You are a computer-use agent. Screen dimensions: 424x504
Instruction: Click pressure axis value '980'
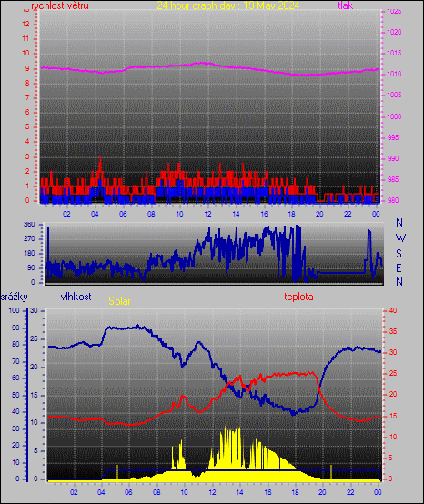click(393, 200)
